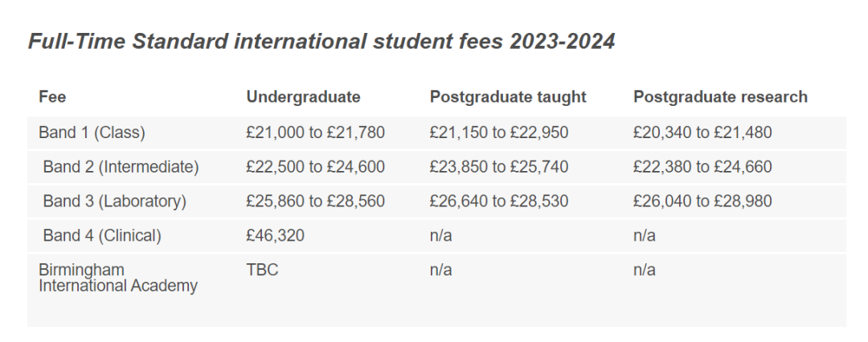The width and height of the screenshot is (868, 342).
Task: Click the page heading about international student fees
Action: pos(321,42)
